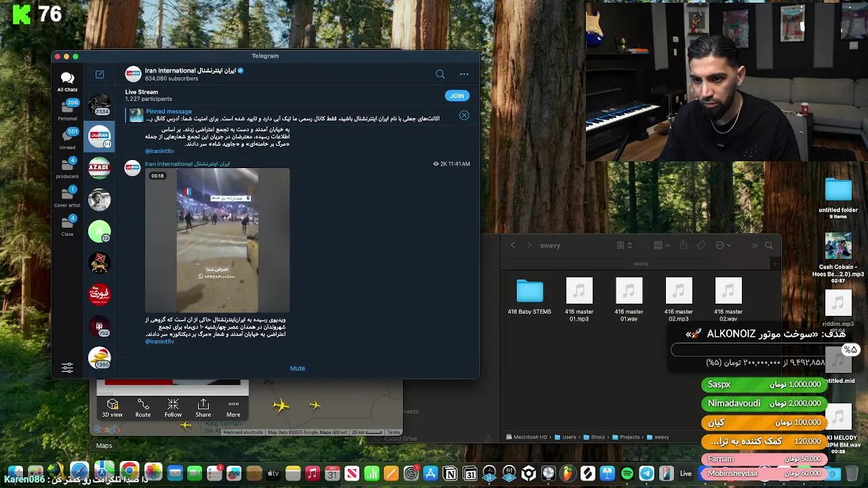868x488 pixels.
Task: Dismiss the pinned message banner
Action: (464, 115)
